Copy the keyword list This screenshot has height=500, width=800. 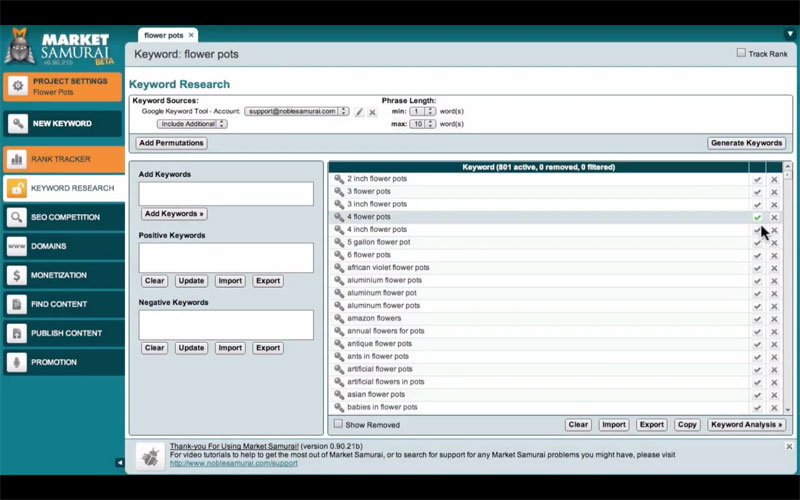pos(687,424)
